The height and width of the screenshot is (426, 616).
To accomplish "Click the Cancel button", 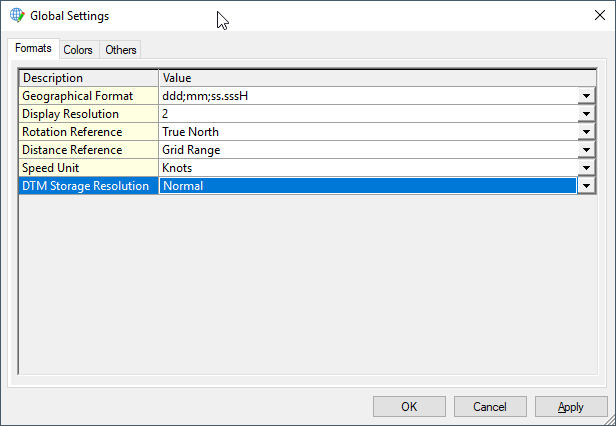I will click(x=490, y=407).
